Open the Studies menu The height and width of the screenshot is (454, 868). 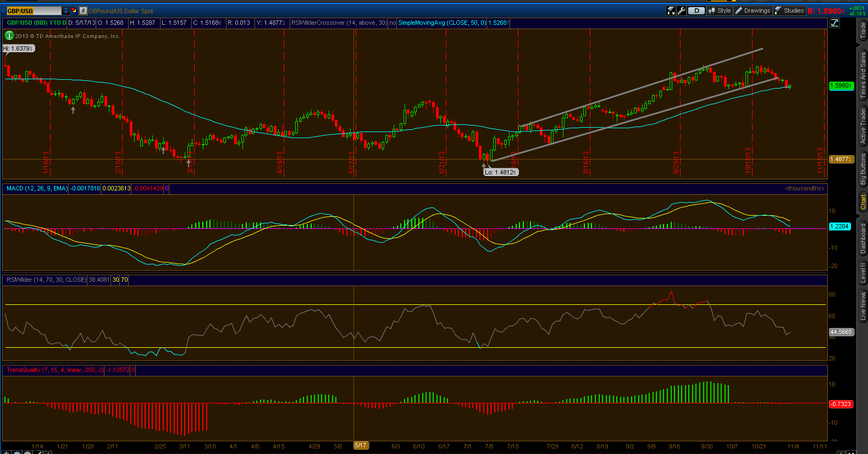point(789,10)
